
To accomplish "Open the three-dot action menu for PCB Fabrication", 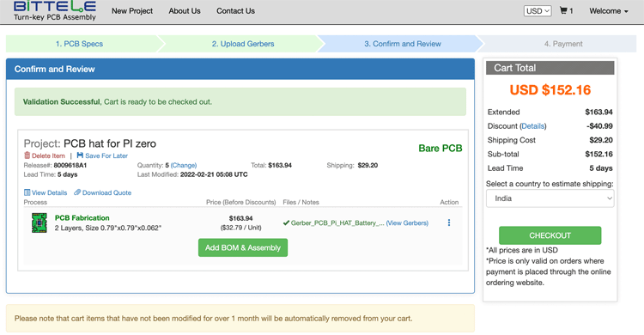I will [449, 222].
